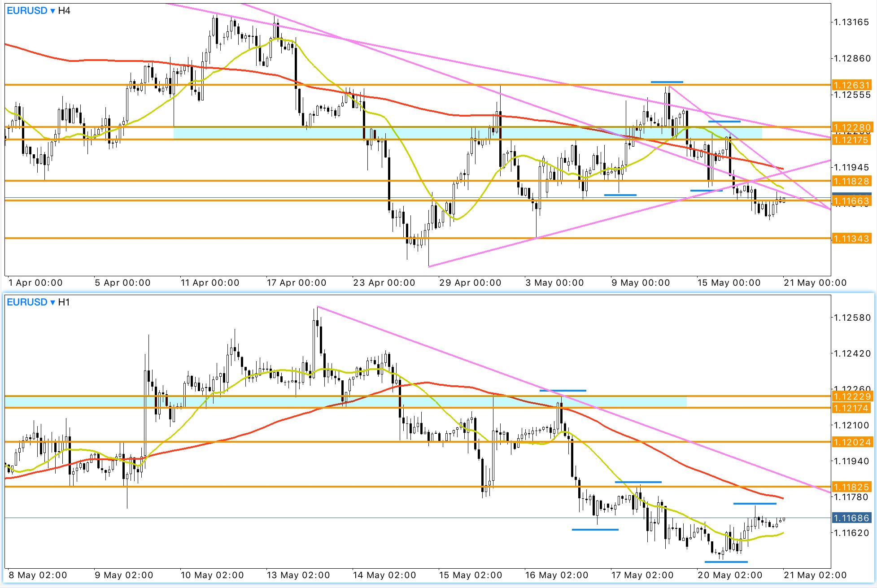Select the H1 timeframe label
This screenshot has height=588, width=877.
pos(64,302)
